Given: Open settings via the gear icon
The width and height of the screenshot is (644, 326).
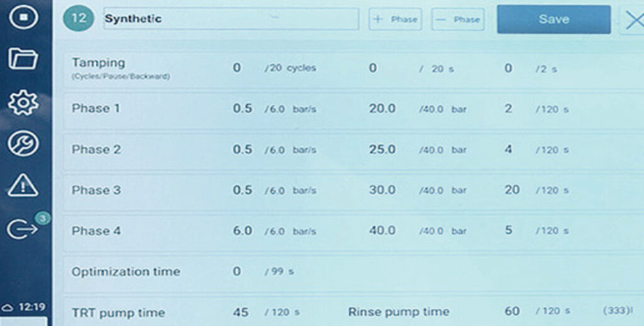Looking at the screenshot, I should tap(23, 102).
